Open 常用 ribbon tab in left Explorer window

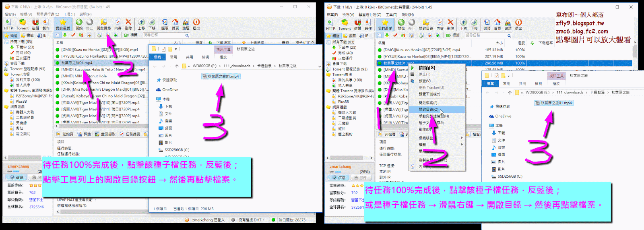tap(173, 57)
